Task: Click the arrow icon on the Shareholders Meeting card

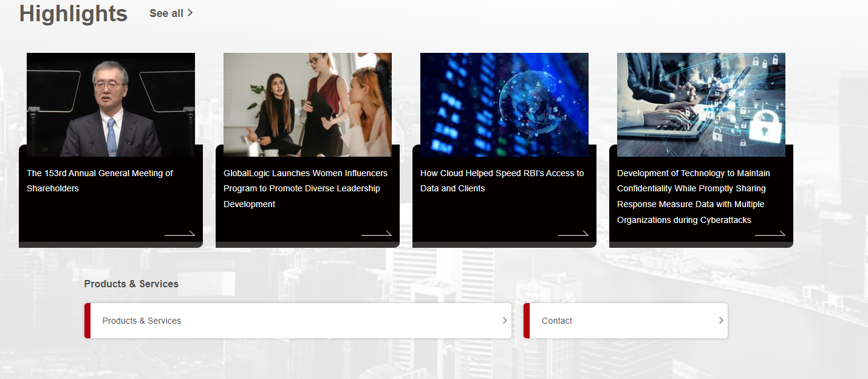Action: [180, 233]
